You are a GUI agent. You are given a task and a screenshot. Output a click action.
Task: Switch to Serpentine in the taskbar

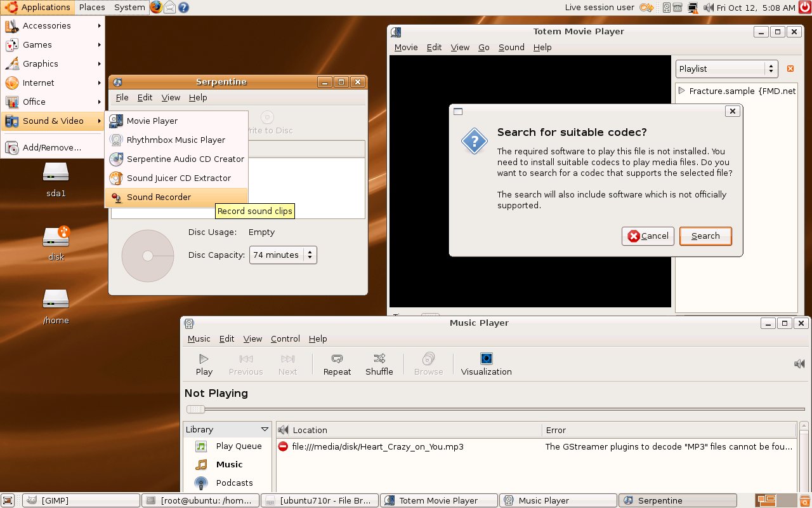[x=678, y=500]
